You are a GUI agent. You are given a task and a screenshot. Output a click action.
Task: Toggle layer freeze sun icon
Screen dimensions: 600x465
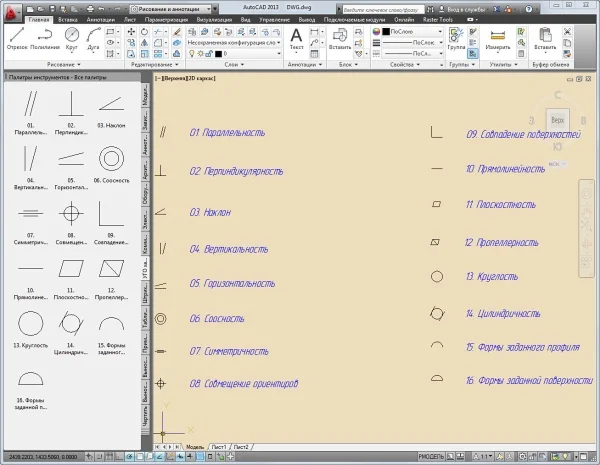(x=201, y=54)
